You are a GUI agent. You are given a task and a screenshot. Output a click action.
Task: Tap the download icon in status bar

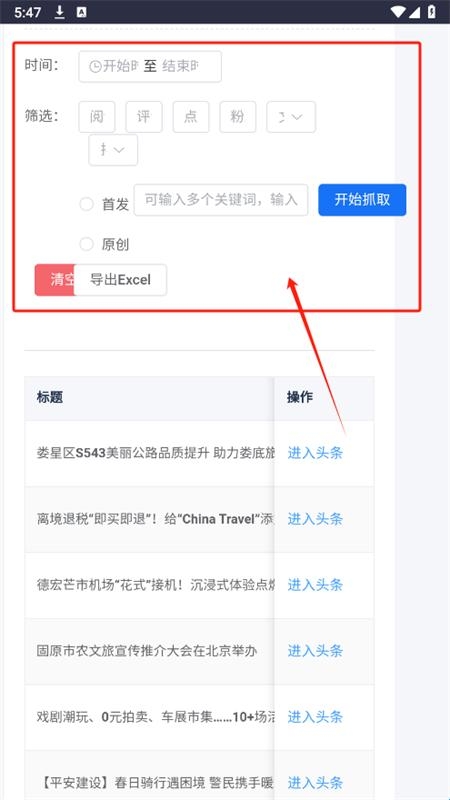click(x=60, y=12)
